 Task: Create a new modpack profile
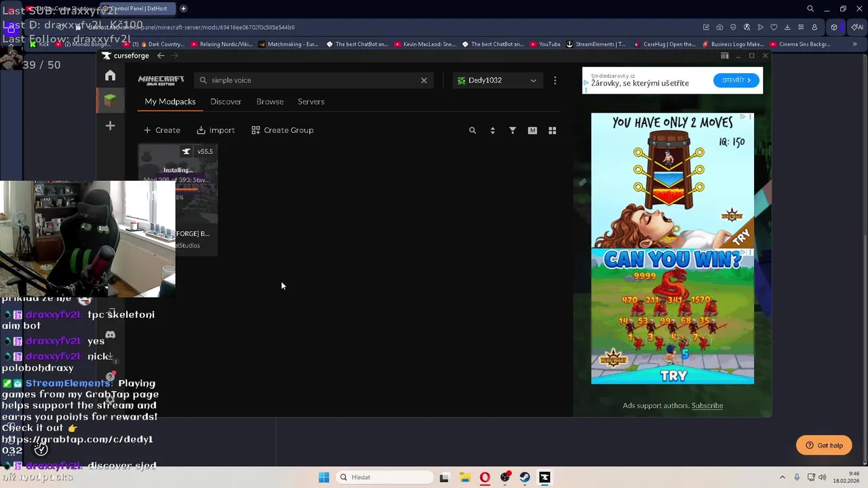[162, 130]
